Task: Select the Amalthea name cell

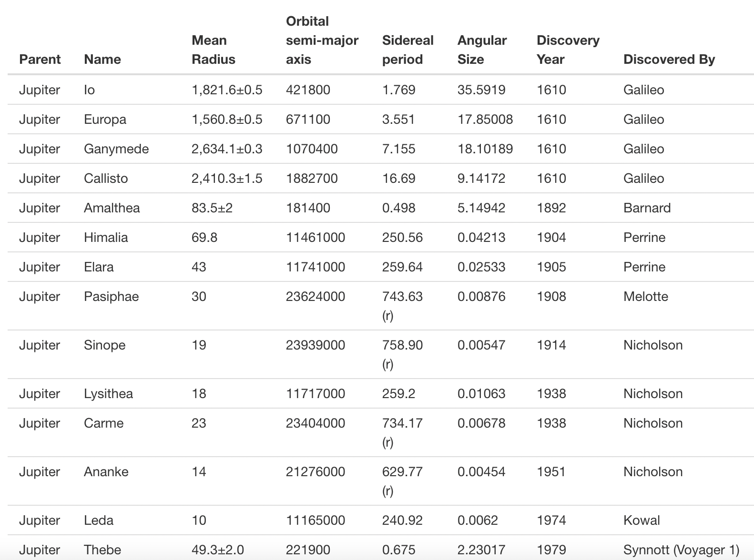Action: [x=112, y=208]
